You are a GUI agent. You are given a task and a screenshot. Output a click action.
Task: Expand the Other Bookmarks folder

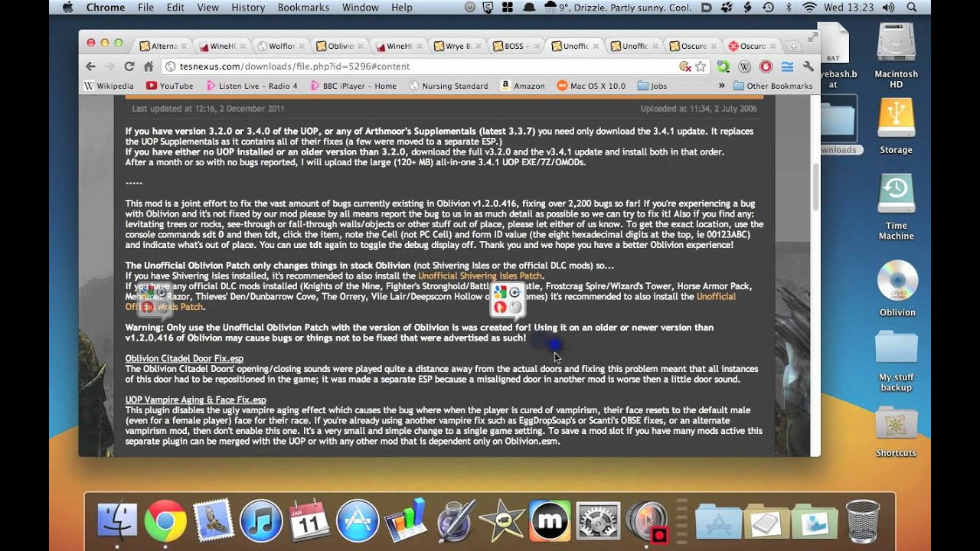point(772,86)
